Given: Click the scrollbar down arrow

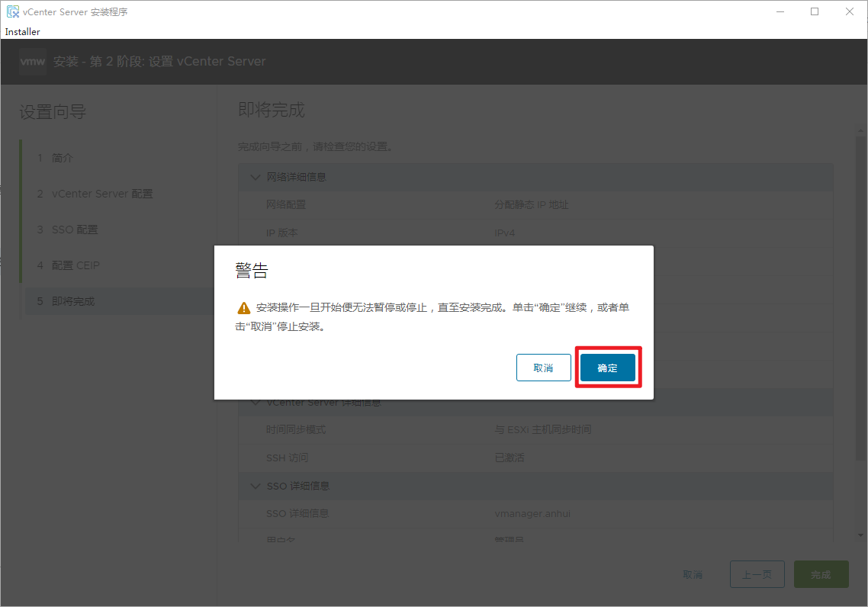Looking at the screenshot, I should click(x=862, y=535).
